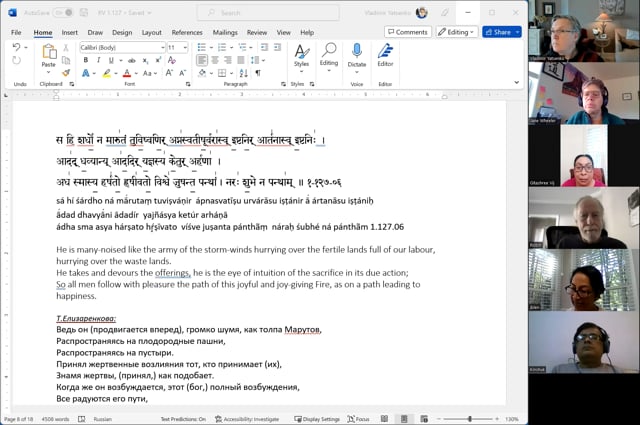Enable Focus mode from status bar
This screenshot has width=640, height=425.
tap(358, 419)
